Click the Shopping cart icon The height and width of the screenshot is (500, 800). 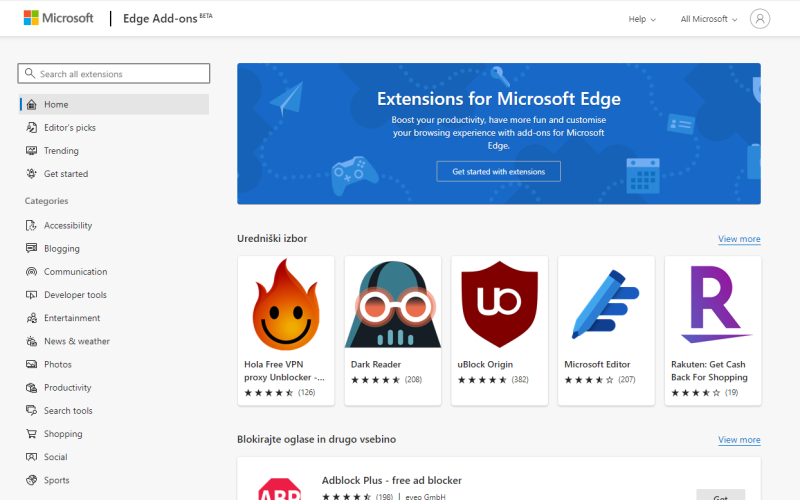tap(32, 434)
